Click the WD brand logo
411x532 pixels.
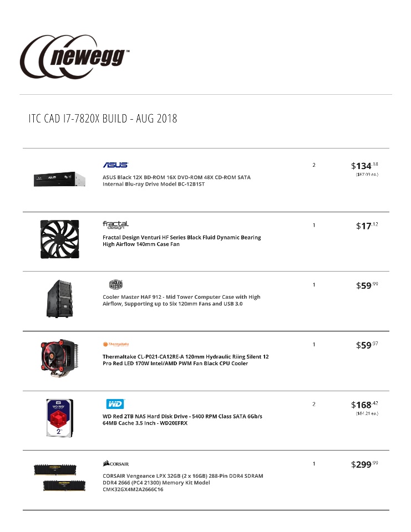[115, 404]
